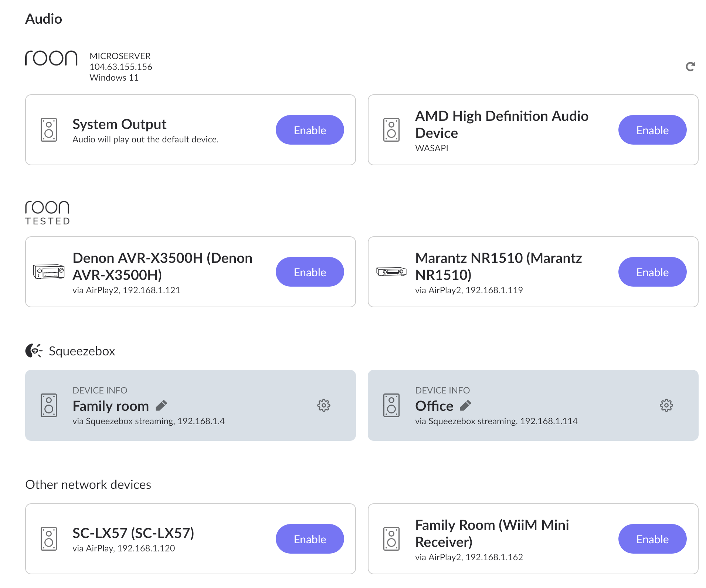
Task: Click the AMD High Definition Audio speaker icon
Action: (391, 130)
